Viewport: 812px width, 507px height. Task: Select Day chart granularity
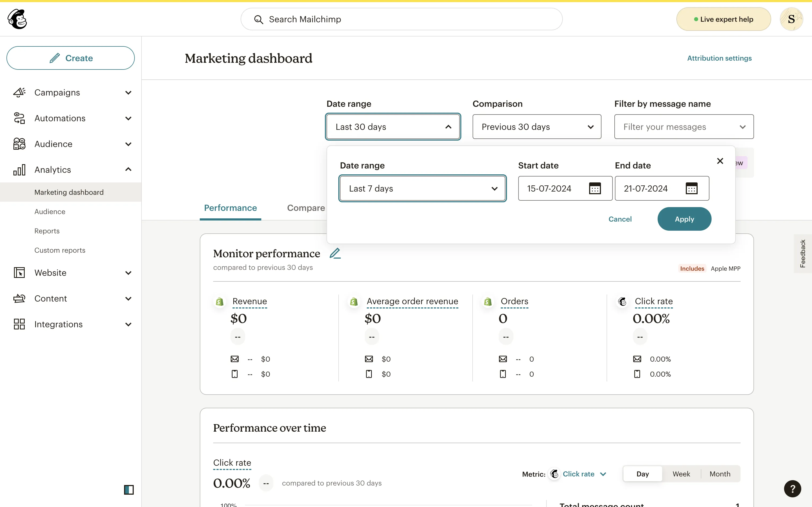[643, 474]
